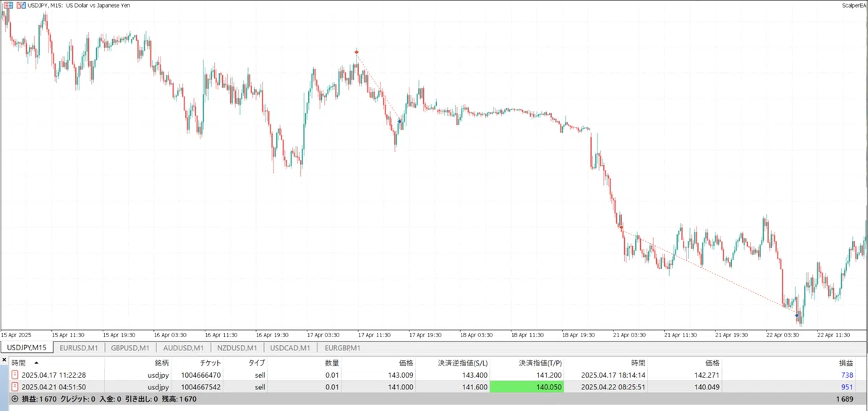Sort by the 決済逆指値(S/L) column header
Viewport: 868px width, 411px height.
point(461,362)
